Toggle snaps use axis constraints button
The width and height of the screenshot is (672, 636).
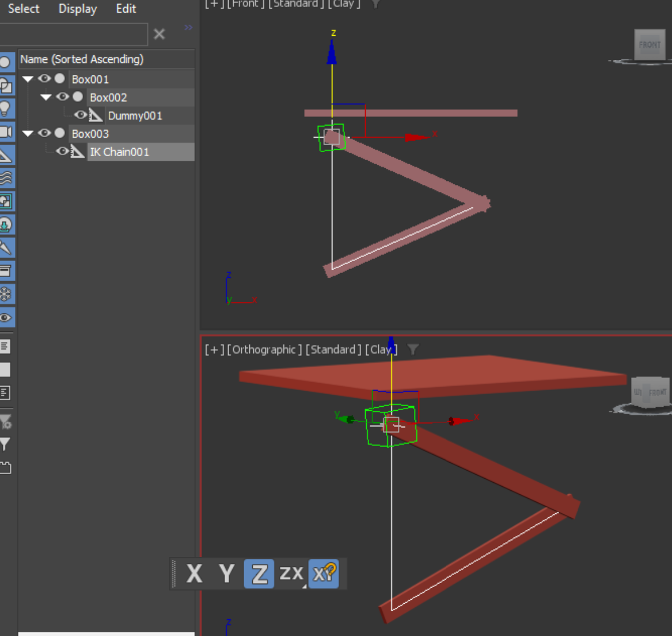pos(324,573)
